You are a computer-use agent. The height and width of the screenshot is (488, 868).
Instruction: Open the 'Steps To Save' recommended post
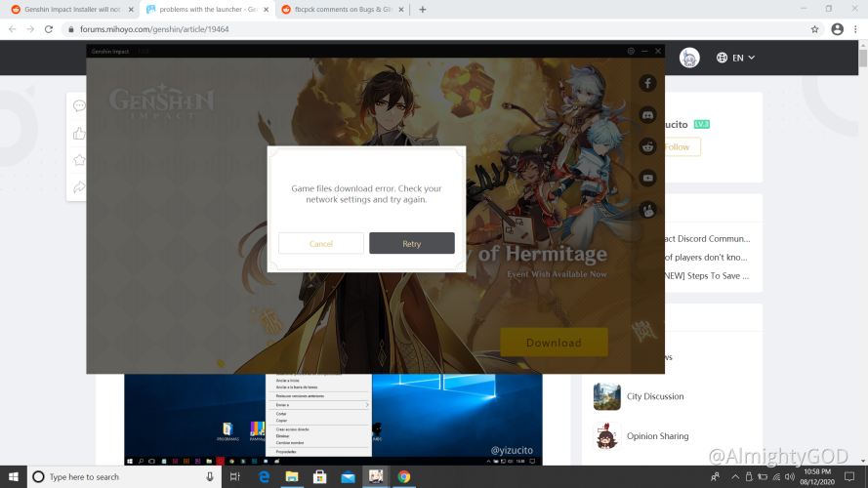point(707,275)
